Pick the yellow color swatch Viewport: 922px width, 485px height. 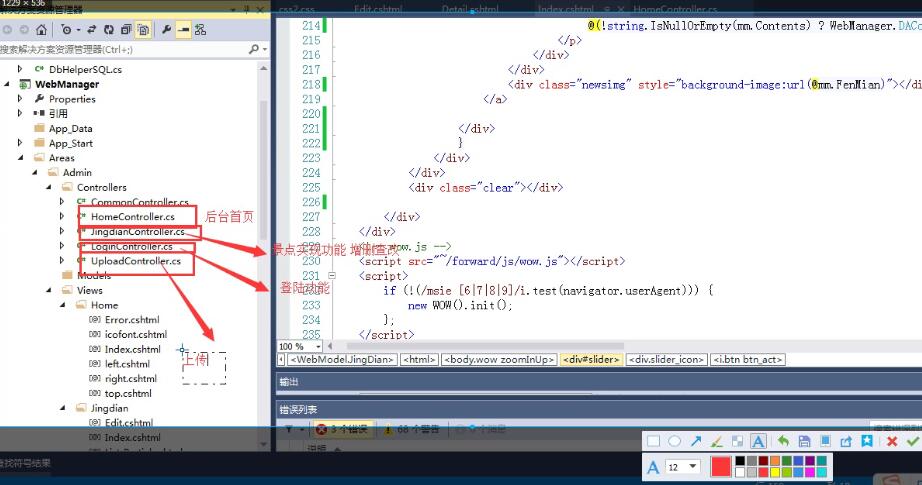(775, 472)
